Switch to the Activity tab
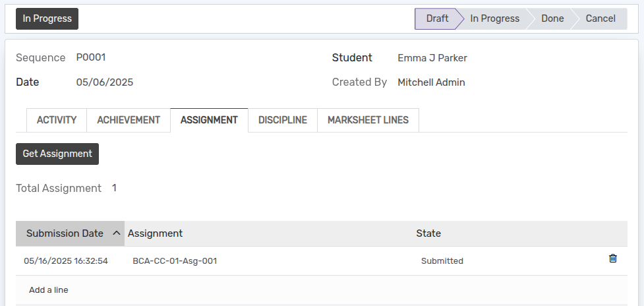 (57, 120)
